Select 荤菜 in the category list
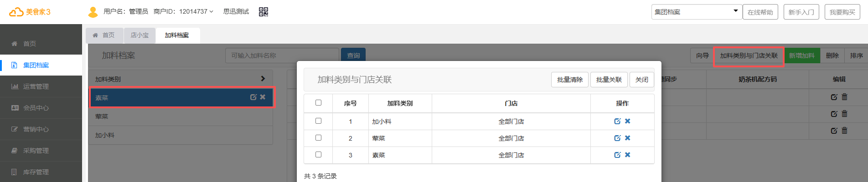The image size is (868, 182). pyautogui.click(x=102, y=116)
